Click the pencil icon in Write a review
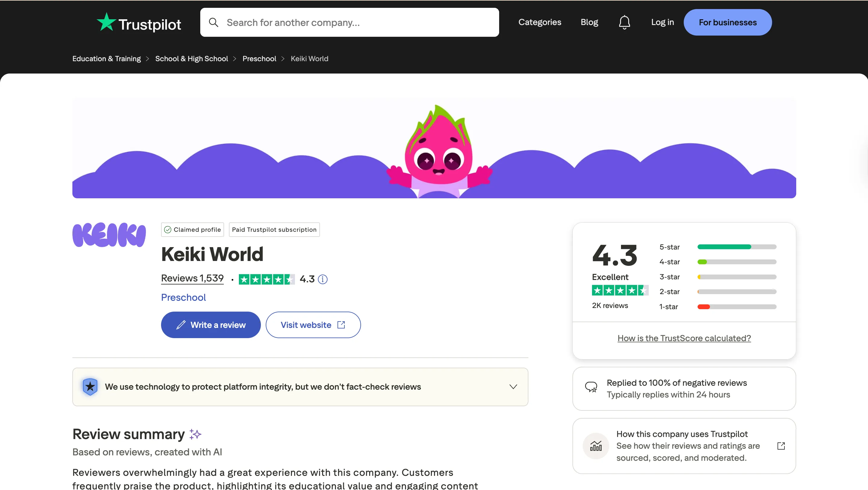Screen dimensions: 868x490 tap(181, 325)
